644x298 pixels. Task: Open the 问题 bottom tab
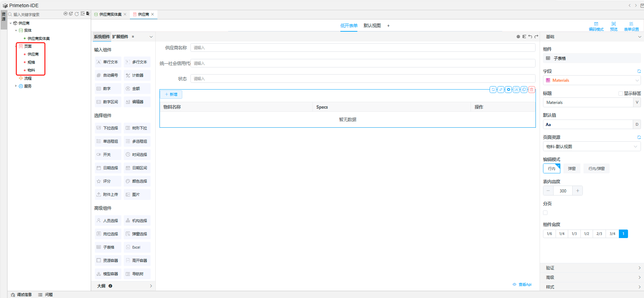click(46, 295)
